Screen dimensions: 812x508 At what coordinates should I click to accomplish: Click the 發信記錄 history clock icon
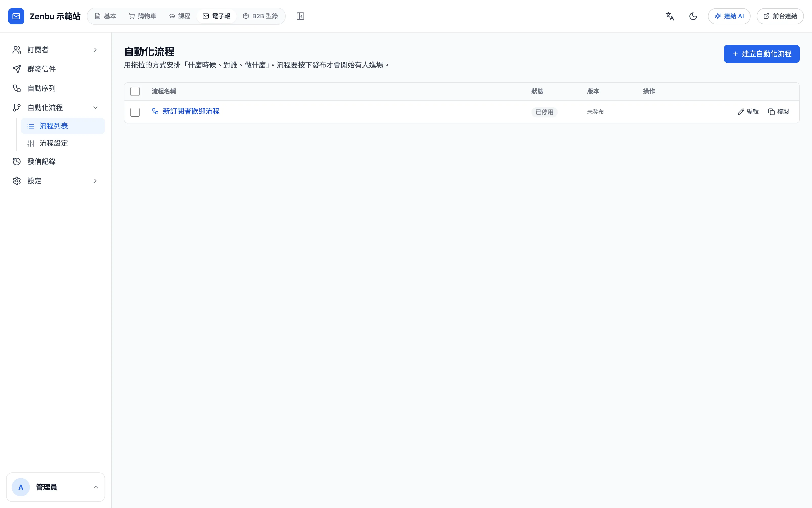(17, 162)
